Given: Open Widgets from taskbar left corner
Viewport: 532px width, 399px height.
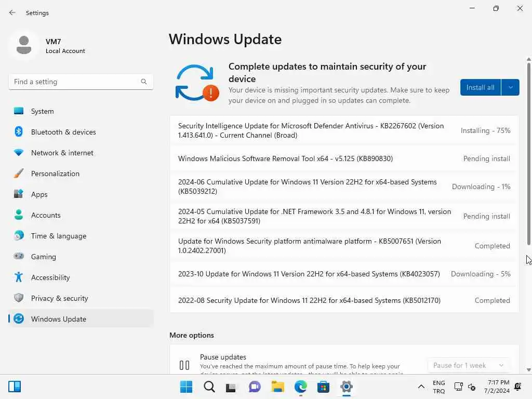Looking at the screenshot, I should click(15, 387).
